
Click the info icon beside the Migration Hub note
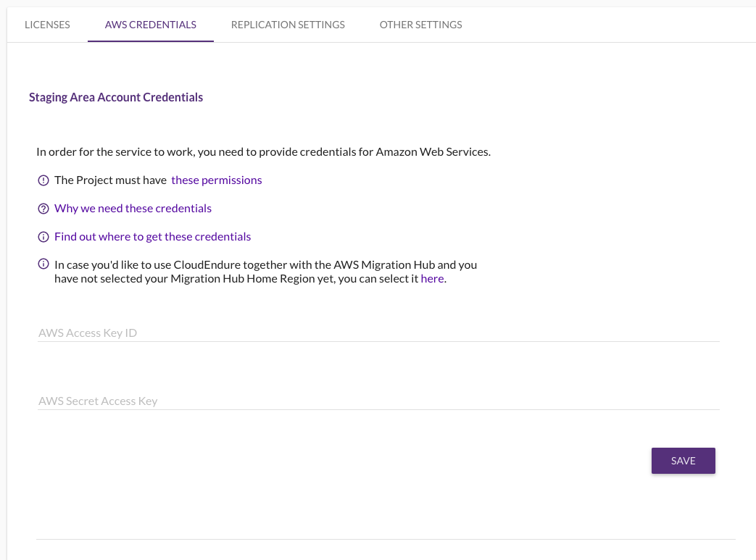[43, 264]
